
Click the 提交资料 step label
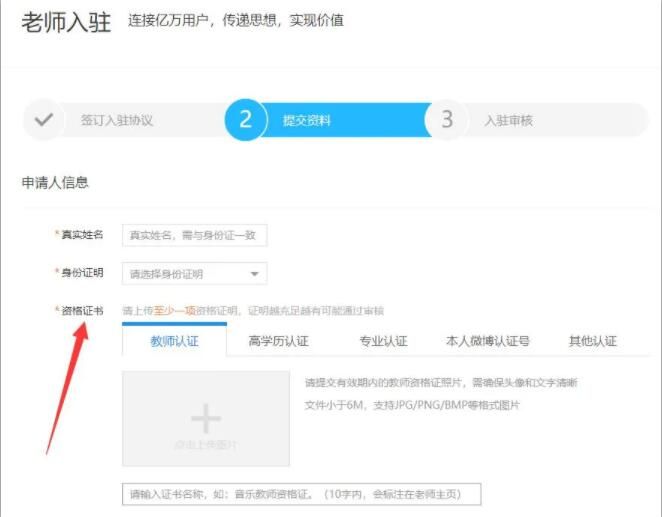coord(306,121)
